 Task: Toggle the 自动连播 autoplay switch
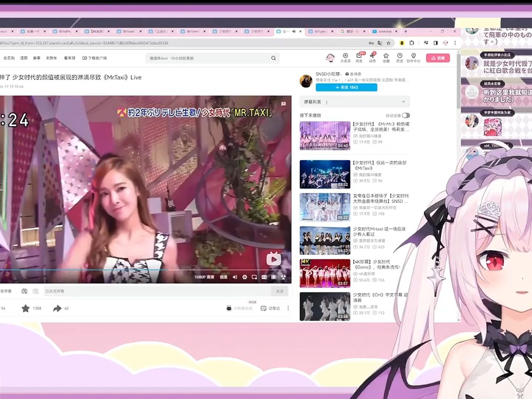[x=406, y=115]
